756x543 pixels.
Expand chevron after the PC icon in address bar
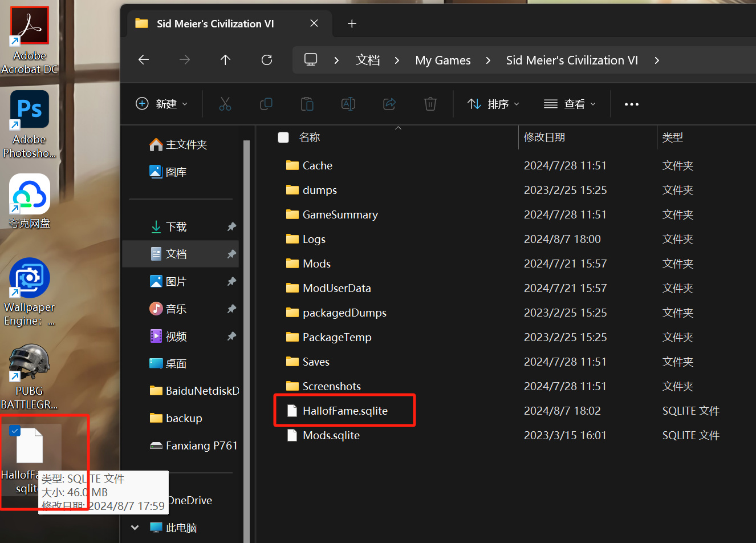[337, 60]
